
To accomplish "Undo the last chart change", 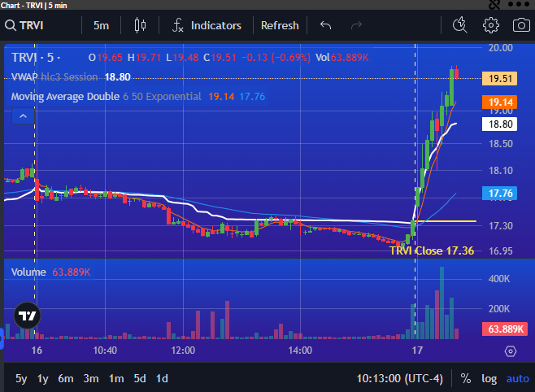I will [325, 25].
